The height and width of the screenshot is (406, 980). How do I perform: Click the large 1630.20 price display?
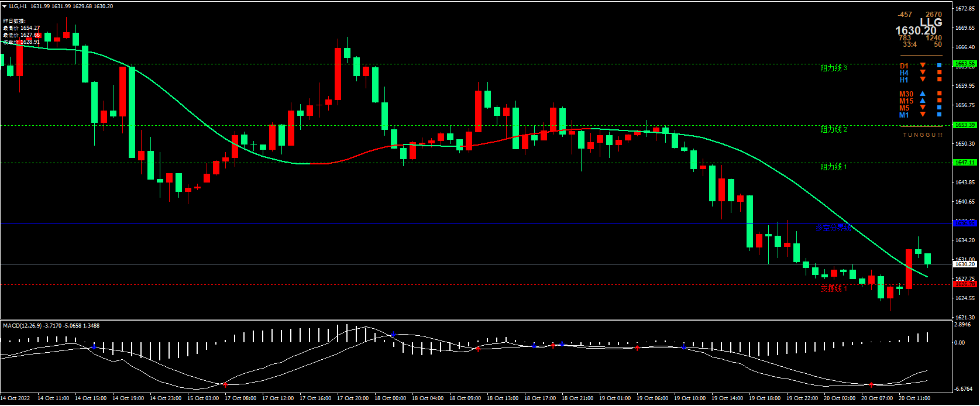pos(916,30)
